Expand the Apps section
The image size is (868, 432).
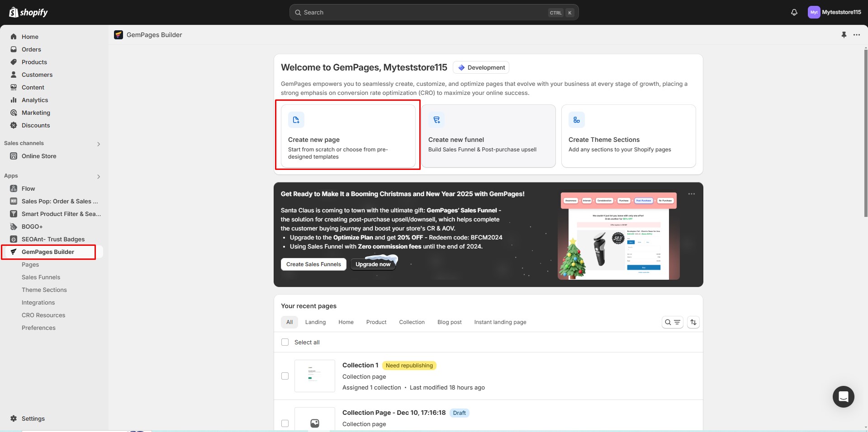coord(99,176)
